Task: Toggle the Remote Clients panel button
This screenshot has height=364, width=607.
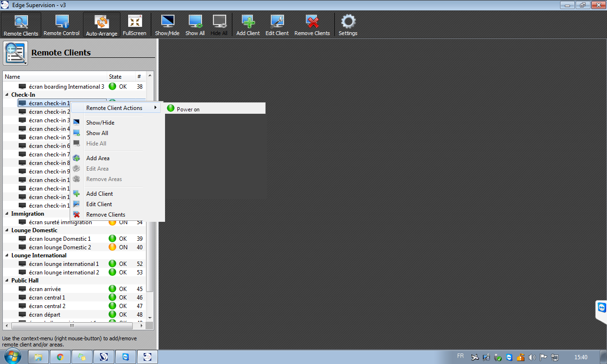Action: (x=21, y=25)
